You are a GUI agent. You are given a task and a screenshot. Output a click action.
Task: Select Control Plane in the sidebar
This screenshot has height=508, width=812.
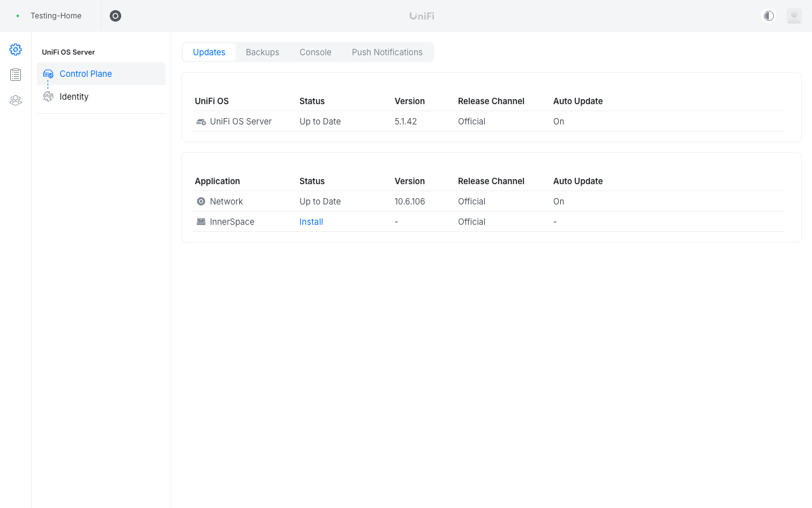101,74
